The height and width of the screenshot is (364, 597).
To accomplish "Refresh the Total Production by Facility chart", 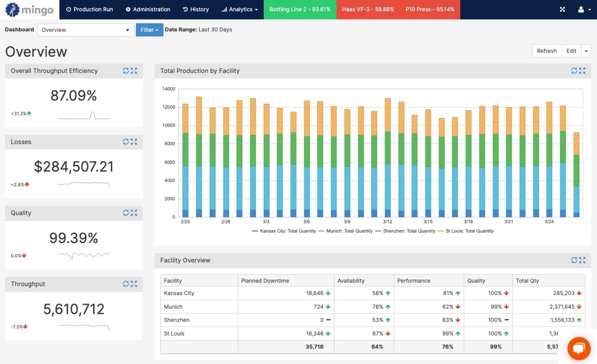I will 574,71.
